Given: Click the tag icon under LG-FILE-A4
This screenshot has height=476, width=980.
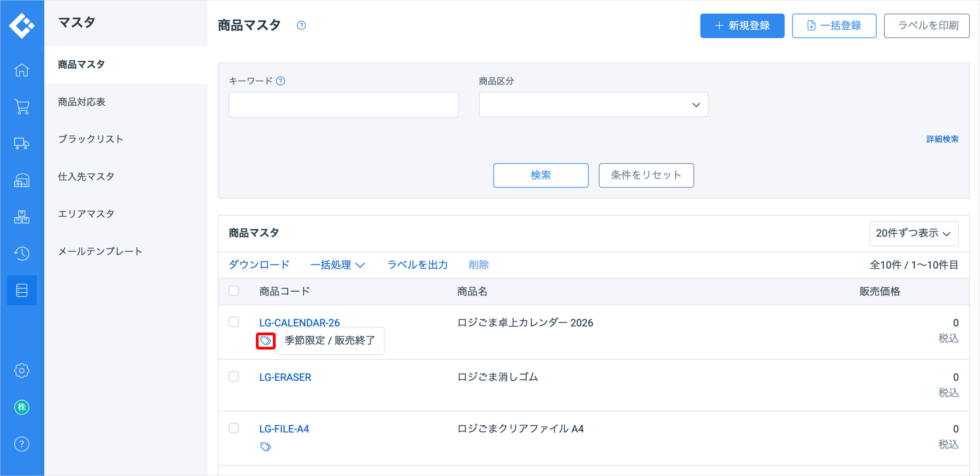Looking at the screenshot, I should [266, 447].
